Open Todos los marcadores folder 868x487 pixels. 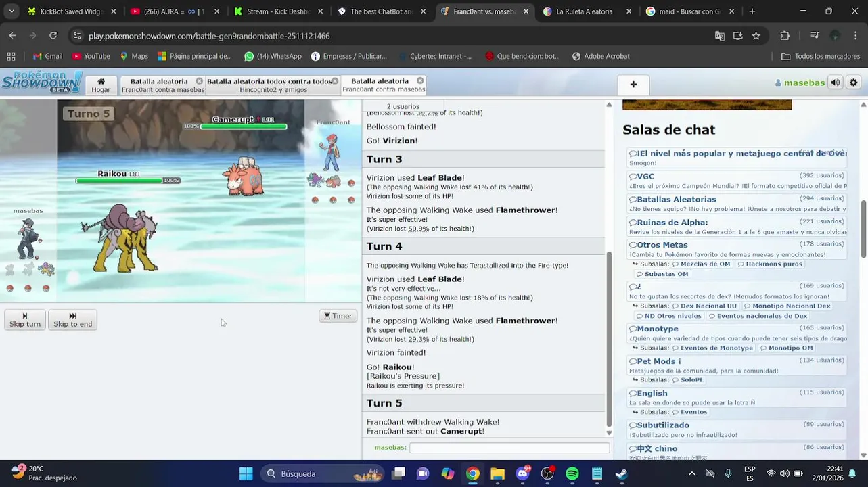point(820,56)
